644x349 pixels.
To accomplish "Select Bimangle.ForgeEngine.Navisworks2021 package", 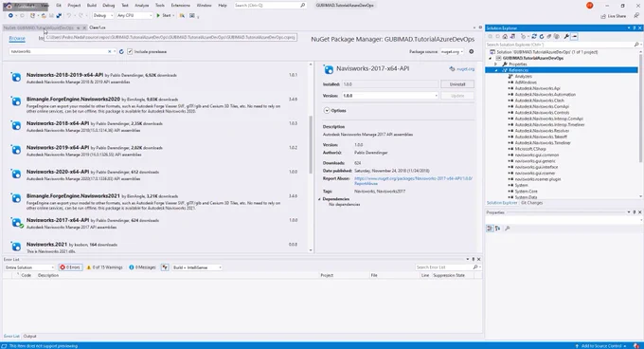I will pyautogui.click(x=155, y=201).
